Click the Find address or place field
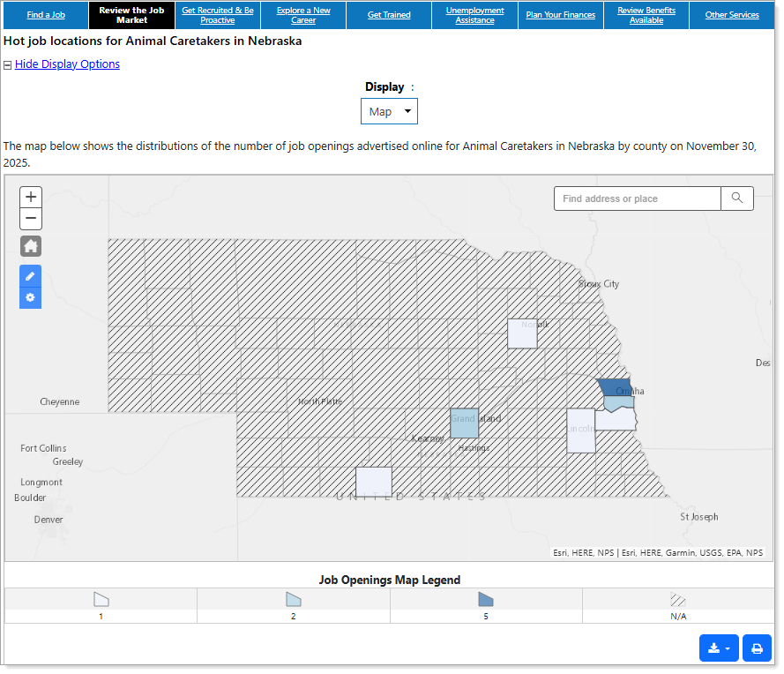Viewport: 784px width, 674px height. point(637,198)
